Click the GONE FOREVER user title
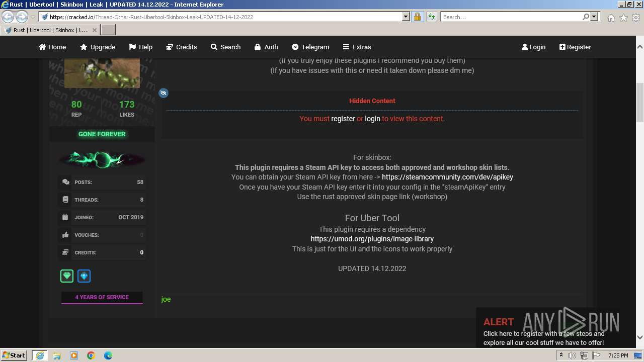 102,134
